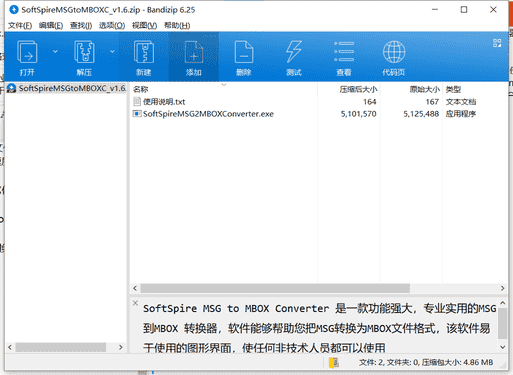Click the sort chevron above the name column
This screenshot has width=513, height=375.
point(224,85)
